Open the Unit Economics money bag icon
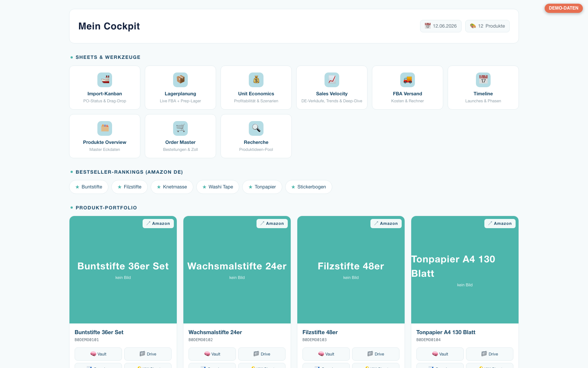The height and width of the screenshot is (368, 588). click(256, 80)
